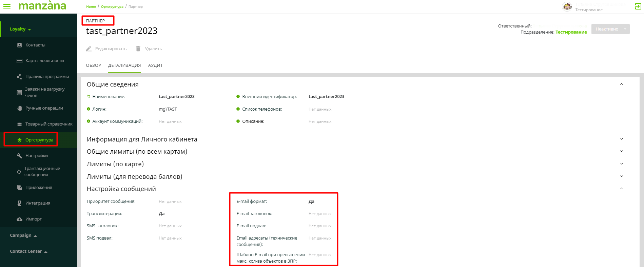The height and width of the screenshot is (267, 644).
Task: Click the trash icon to delete
Action: click(138, 49)
